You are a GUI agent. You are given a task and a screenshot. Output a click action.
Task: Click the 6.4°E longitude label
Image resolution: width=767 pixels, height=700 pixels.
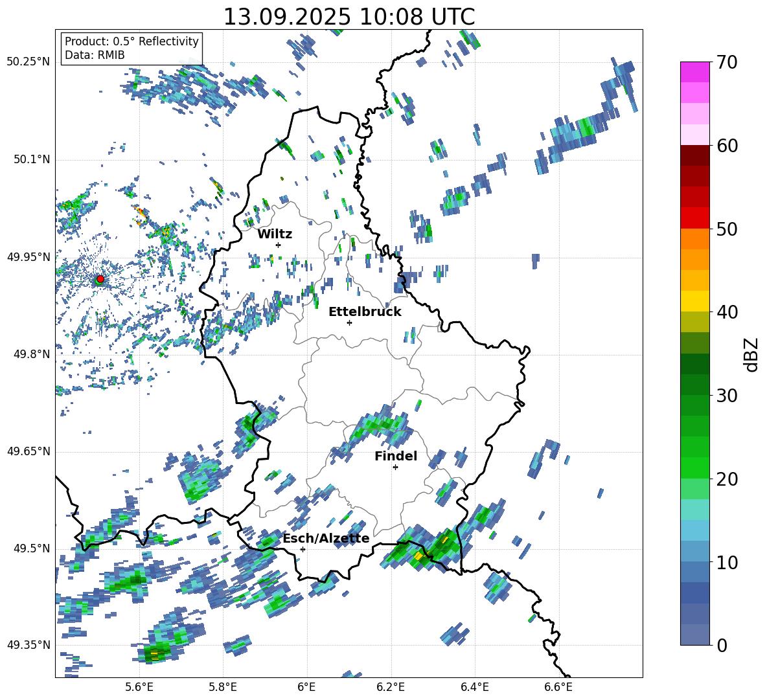point(474,687)
